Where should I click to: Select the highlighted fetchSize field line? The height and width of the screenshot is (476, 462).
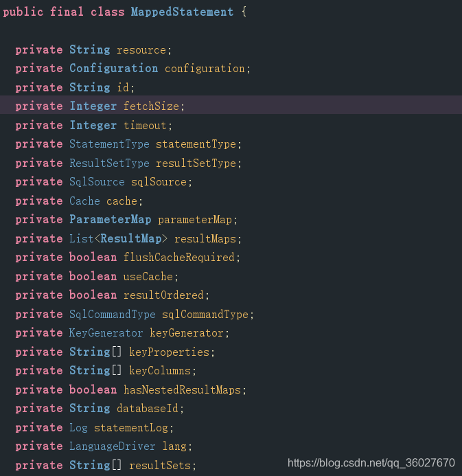tap(231, 105)
